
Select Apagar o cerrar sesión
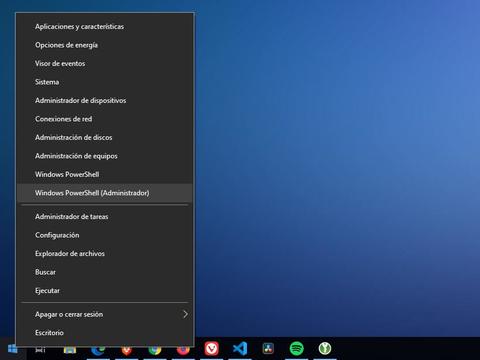(105, 314)
